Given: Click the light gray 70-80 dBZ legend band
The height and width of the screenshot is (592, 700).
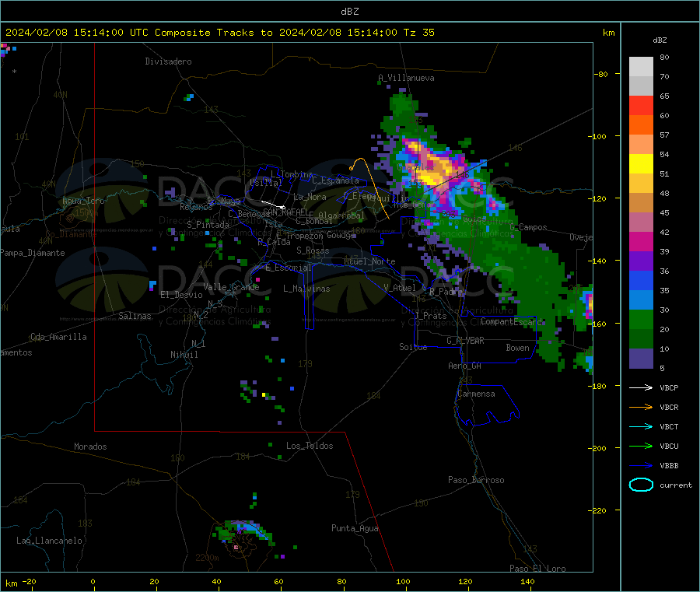Looking at the screenshot, I should click(x=641, y=67).
